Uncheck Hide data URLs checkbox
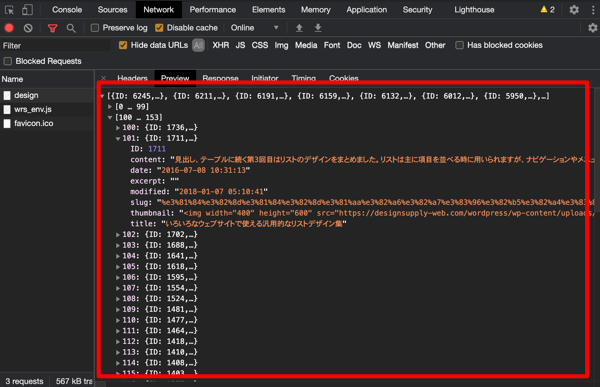This screenshot has height=387, width=600. coord(123,45)
